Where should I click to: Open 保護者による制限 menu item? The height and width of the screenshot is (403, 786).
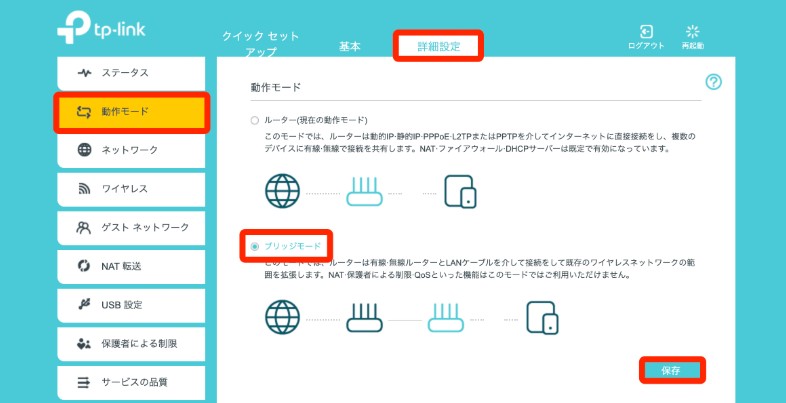coord(131,343)
